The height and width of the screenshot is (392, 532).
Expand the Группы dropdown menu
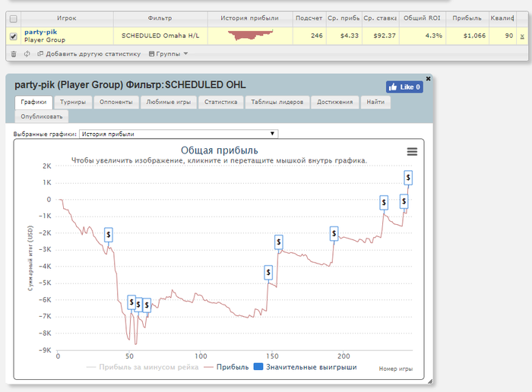[x=168, y=54]
